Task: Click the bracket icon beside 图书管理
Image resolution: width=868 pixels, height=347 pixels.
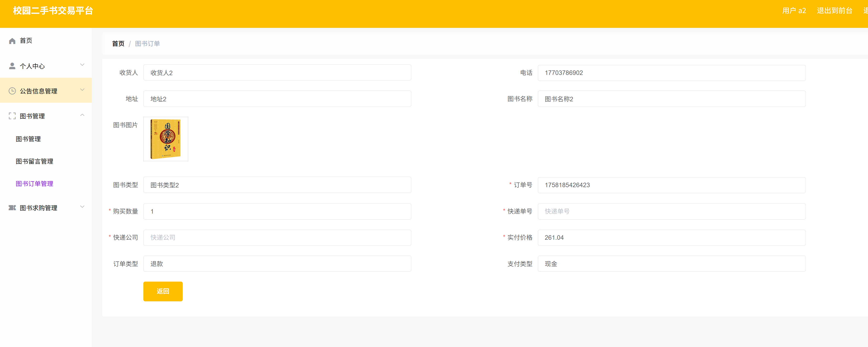Action: [x=12, y=116]
